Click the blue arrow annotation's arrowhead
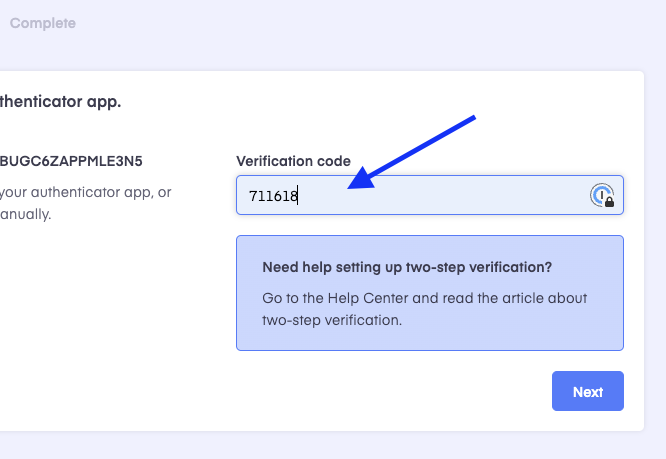This screenshot has width=666, height=459. pyautogui.click(x=361, y=178)
